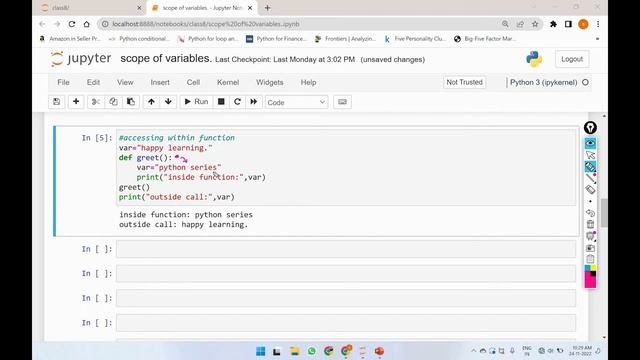Open Python conditional bookmark

pyautogui.click(x=139, y=39)
